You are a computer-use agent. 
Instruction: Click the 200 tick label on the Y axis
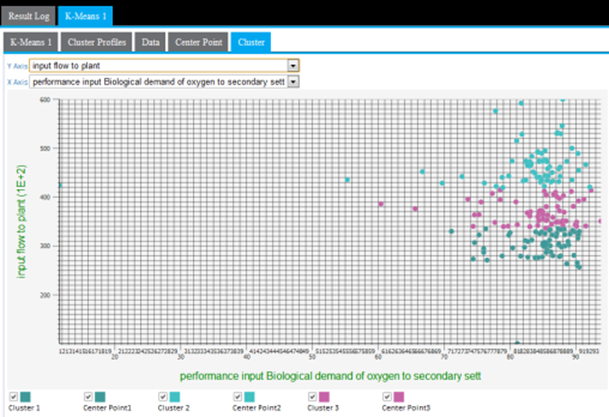(45, 295)
